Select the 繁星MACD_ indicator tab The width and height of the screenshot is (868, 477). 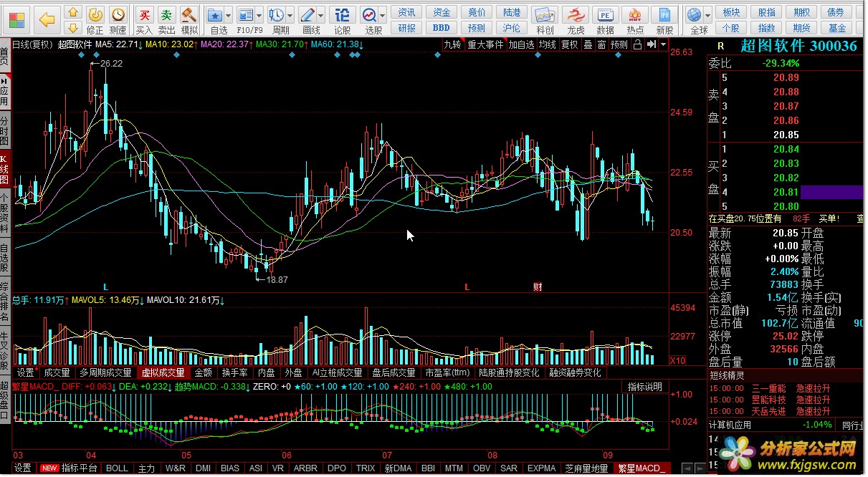click(x=642, y=468)
